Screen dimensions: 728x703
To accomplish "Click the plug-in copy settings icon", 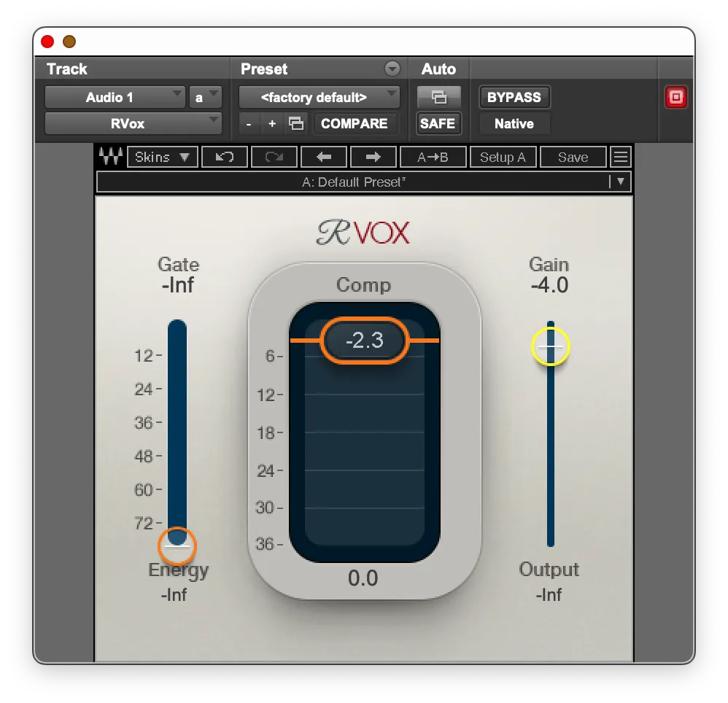I will (x=295, y=123).
